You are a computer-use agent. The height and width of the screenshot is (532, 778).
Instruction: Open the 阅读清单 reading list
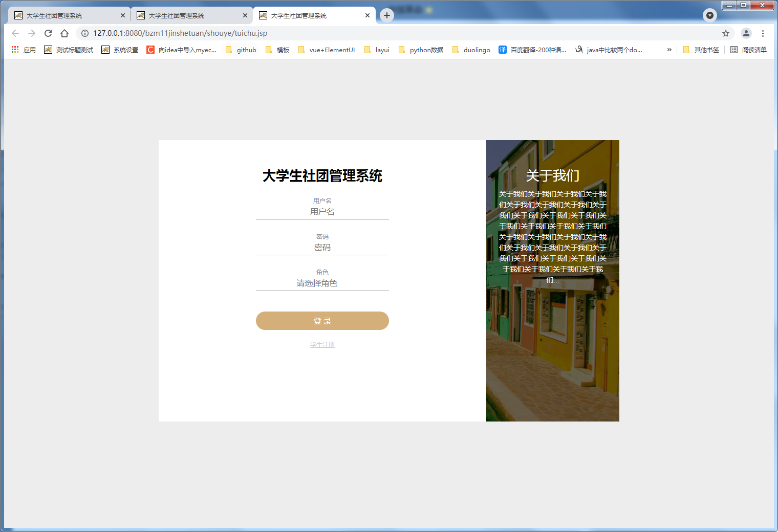point(748,50)
